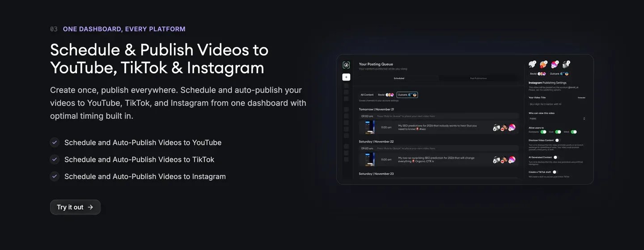Switch to the Scheduled tab
The image size is (644, 250).
click(399, 78)
